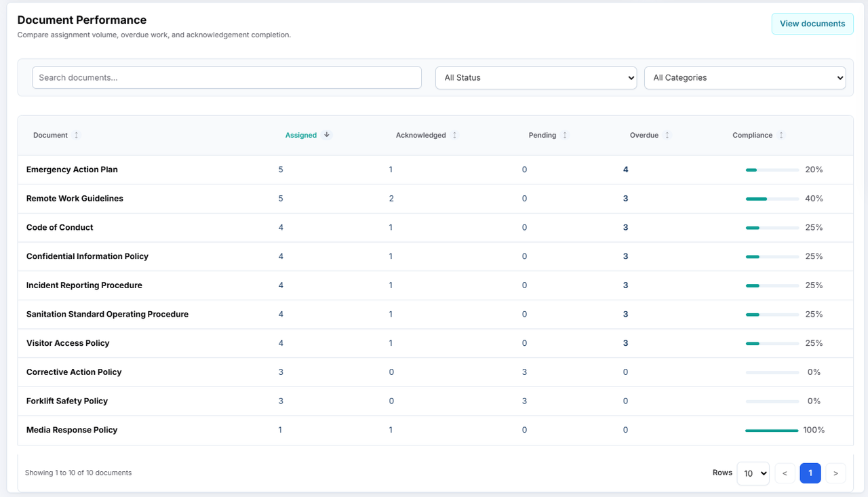
Task: Click the sort icon next to Overdue header
Action: 667,135
